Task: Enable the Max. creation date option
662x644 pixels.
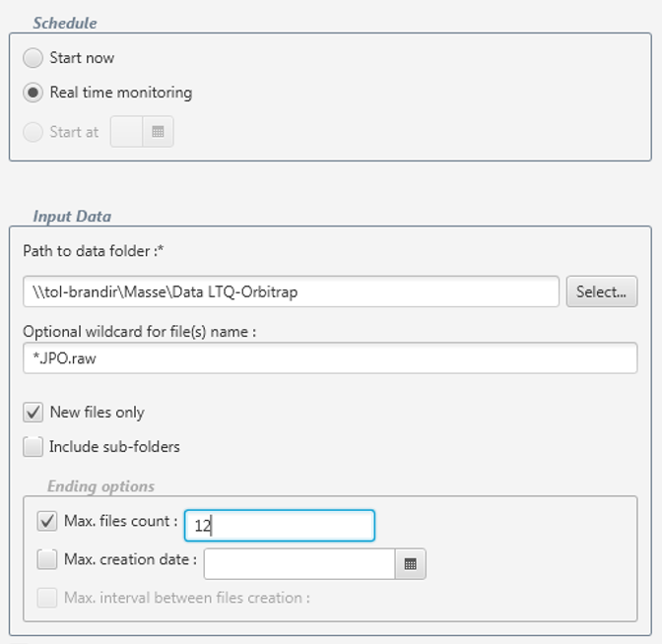Action: click(x=47, y=559)
